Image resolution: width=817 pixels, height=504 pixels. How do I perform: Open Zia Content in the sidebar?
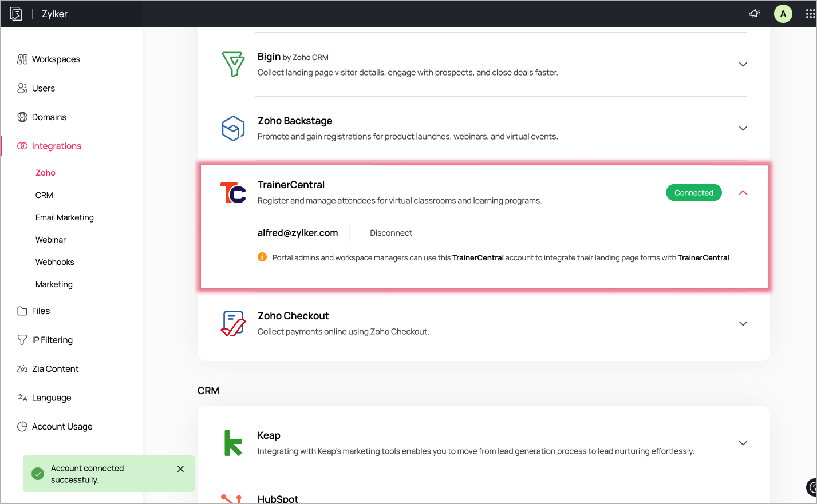[56, 368]
